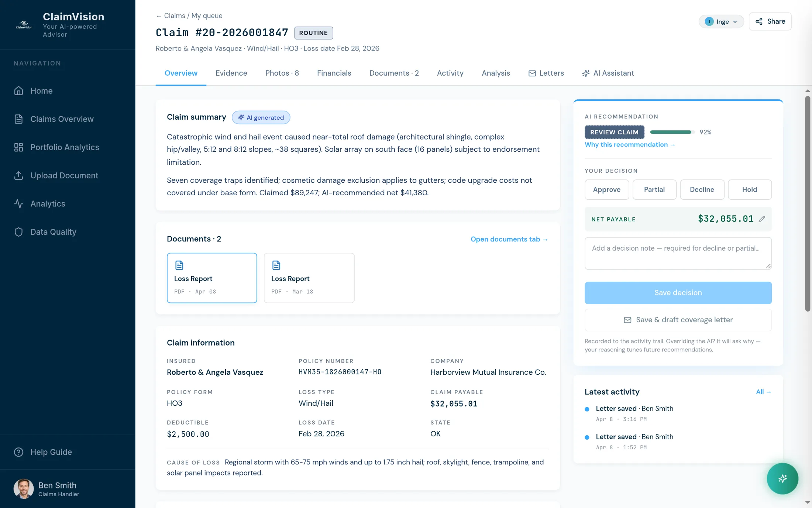Click the Data Quality shield icon
812x508 pixels.
coord(18,232)
